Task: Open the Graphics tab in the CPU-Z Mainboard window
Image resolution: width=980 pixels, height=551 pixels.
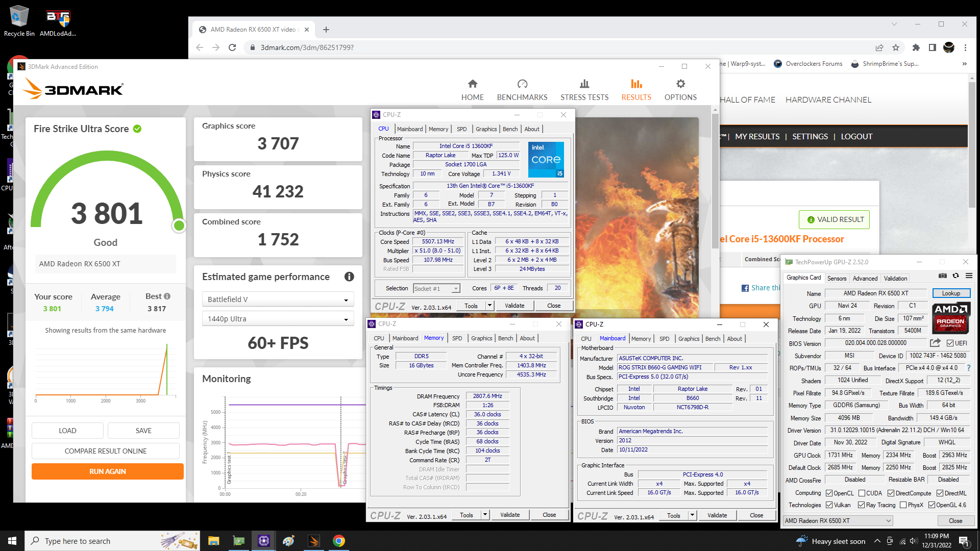Action: tap(689, 339)
